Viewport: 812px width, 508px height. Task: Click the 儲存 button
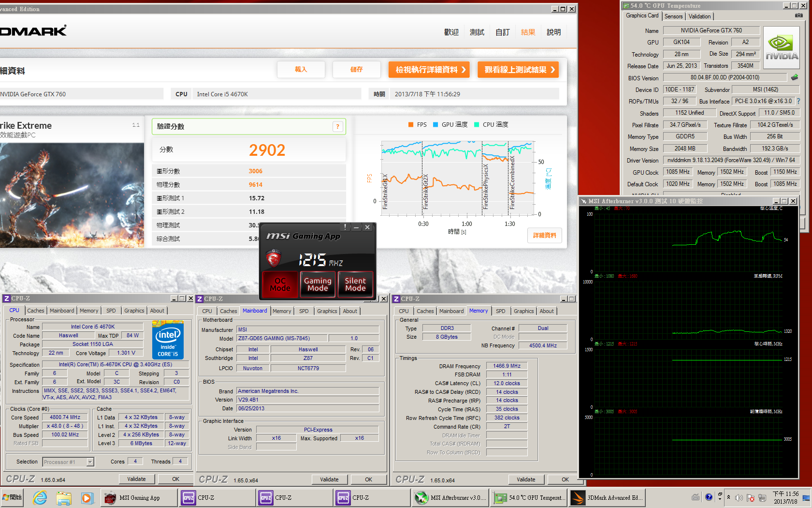click(x=357, y=70)
